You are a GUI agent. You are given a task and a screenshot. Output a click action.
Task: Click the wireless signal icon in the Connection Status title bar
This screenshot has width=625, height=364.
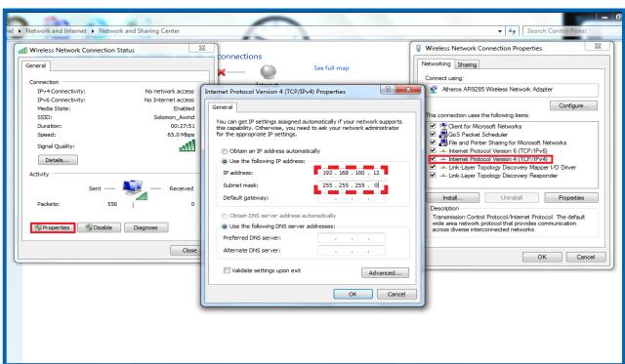tap(22, 50)
